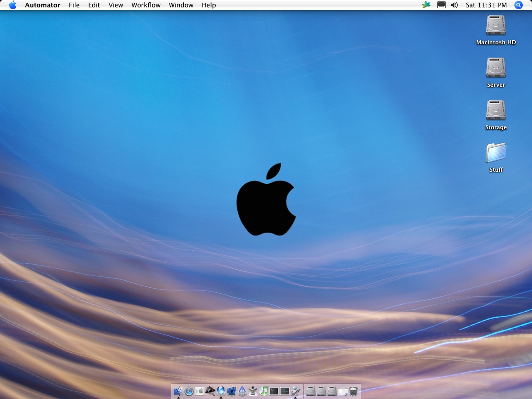Open the Trash in the Dock
This screenshot has width=532, height=399.
coord(354,391)
